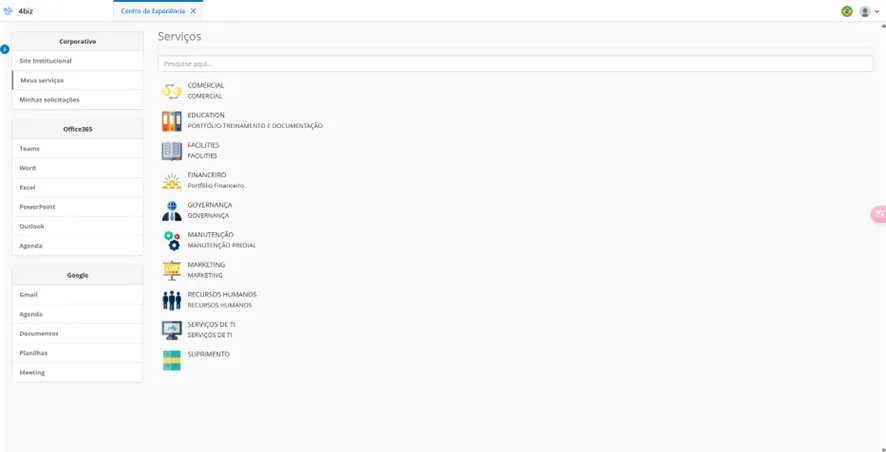The height and width of the screenshot is (452, 886).
Task: Select the SUPRIMENTO shelves icon
Action: click(x=172, y=360)
